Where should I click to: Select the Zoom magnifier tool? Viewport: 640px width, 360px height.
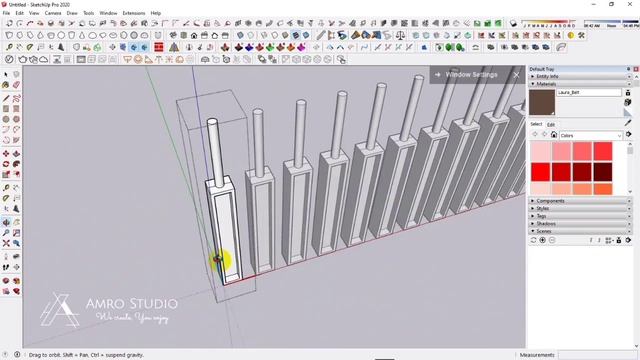click(x=6, y=233)
